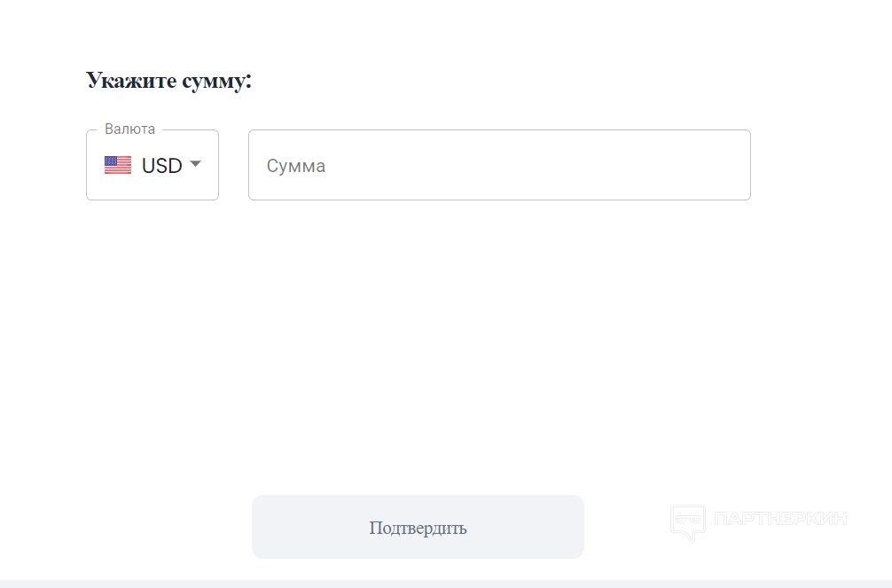Click the American flag in currency selector
The height and width of the screenshot is (588, 892).
[118, 165]
